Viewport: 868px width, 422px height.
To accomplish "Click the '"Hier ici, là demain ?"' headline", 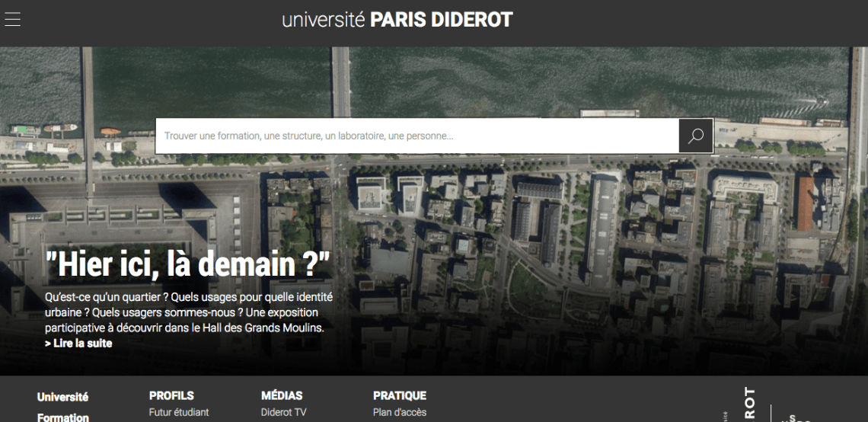I will (x=187, y=264).
